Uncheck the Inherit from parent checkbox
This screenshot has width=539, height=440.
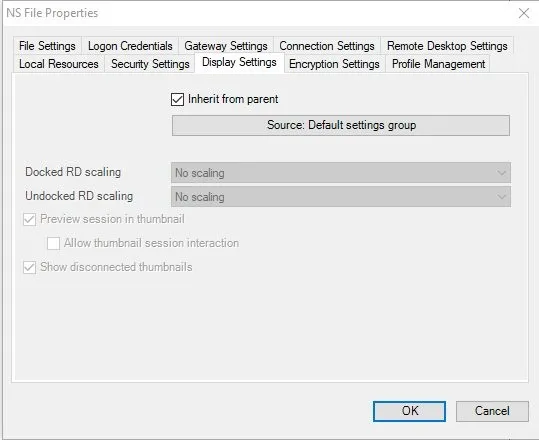(177, 100)
